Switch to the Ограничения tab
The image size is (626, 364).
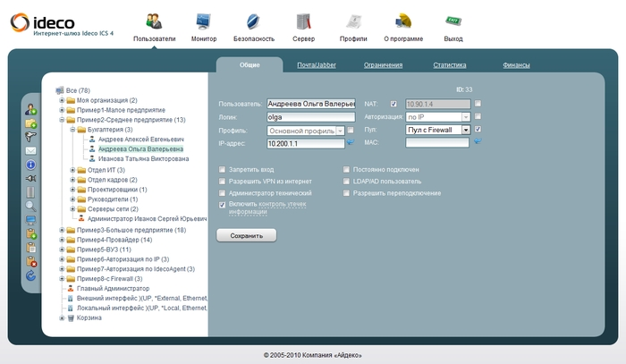pos(383,65)
